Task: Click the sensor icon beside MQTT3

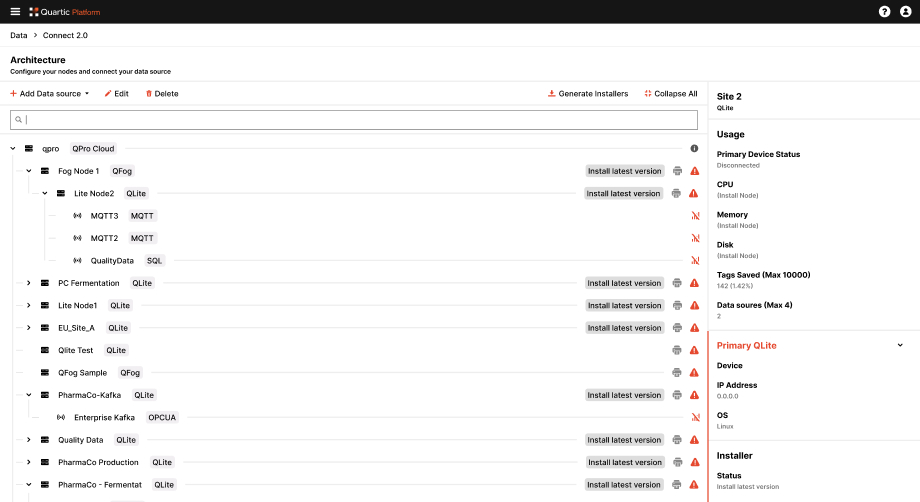Action: tap(77, 216)
